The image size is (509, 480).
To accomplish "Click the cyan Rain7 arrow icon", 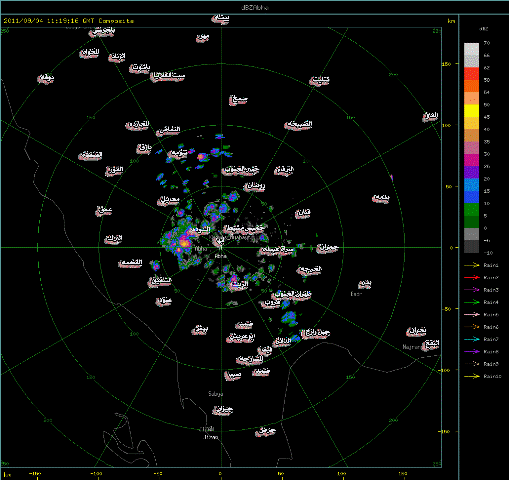I will pos(472,339).
